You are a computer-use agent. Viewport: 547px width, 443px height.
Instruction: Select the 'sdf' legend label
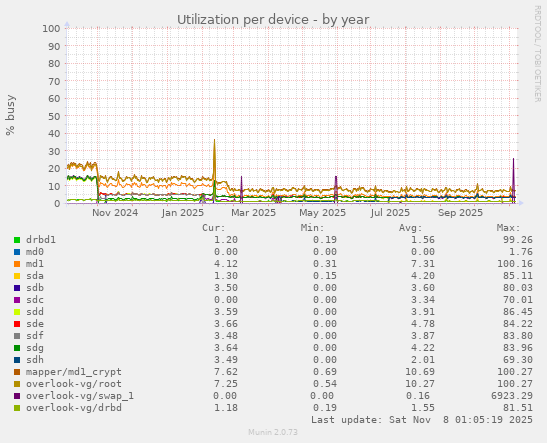pyautogui.click(x=35, y=336)
